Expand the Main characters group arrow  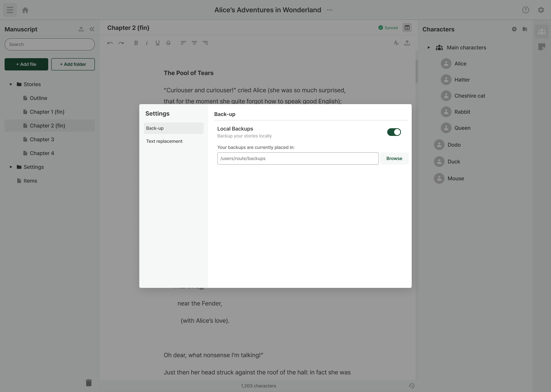(x=429, y=47)
